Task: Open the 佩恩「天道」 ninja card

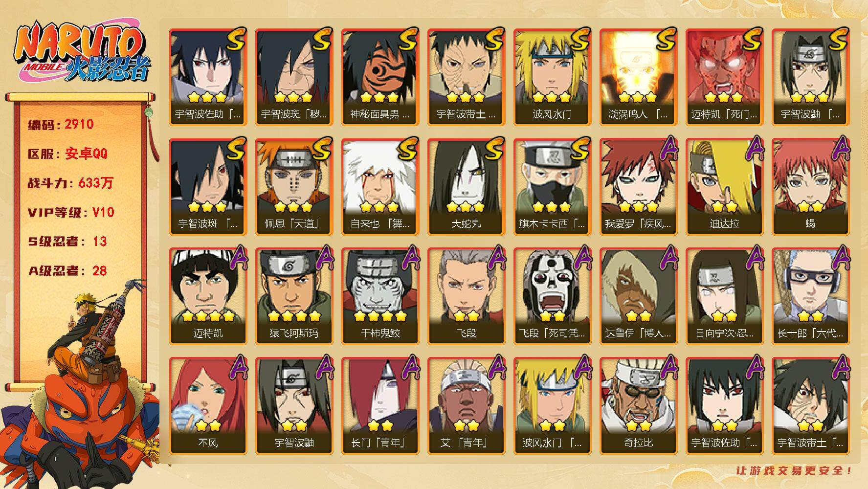Action: [x=294, y=187]
